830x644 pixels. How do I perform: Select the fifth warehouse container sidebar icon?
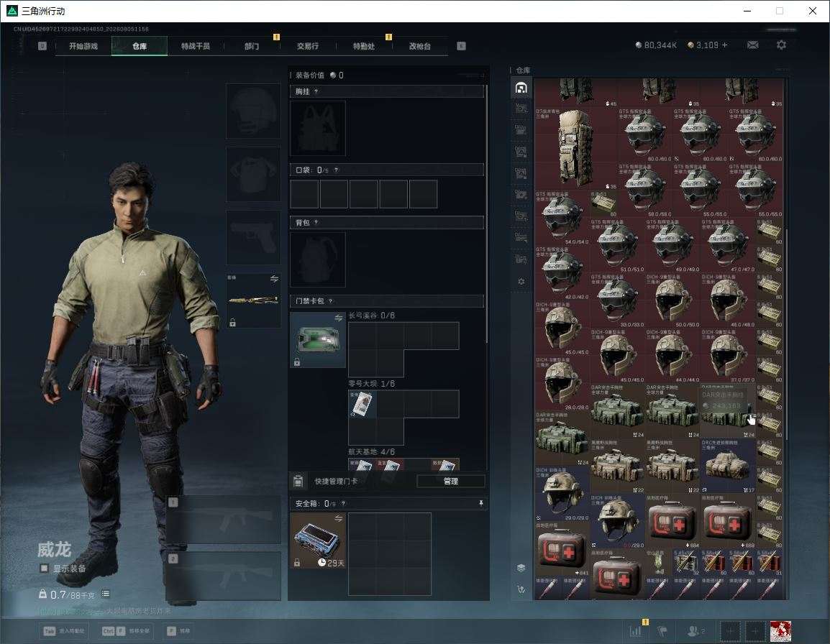click(x=521, y=173)
